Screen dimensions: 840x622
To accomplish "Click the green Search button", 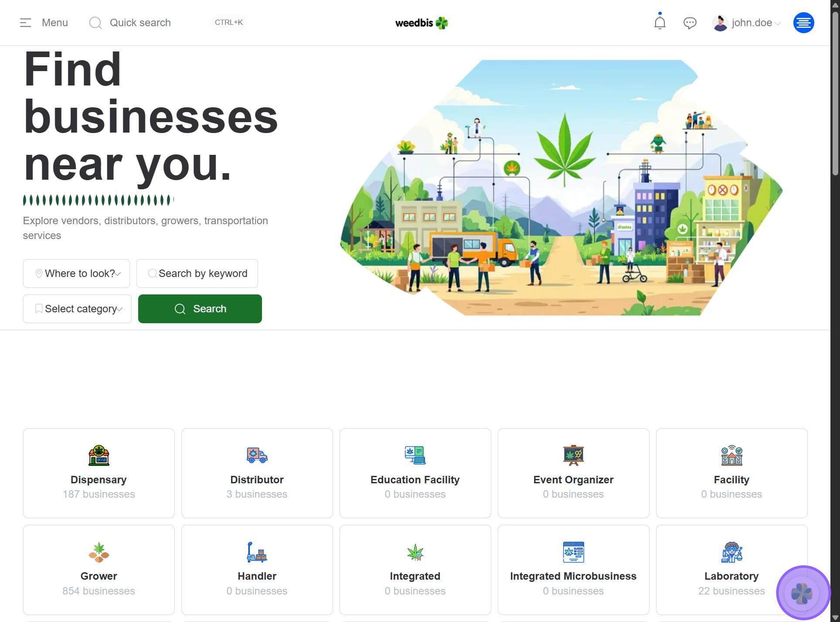I will pos(200,309).
